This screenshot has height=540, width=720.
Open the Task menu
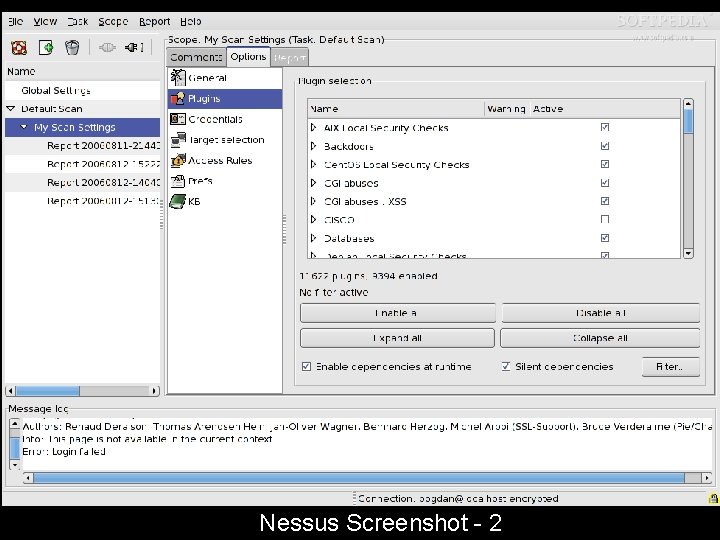pyautogui.click(x=78, y=21)
